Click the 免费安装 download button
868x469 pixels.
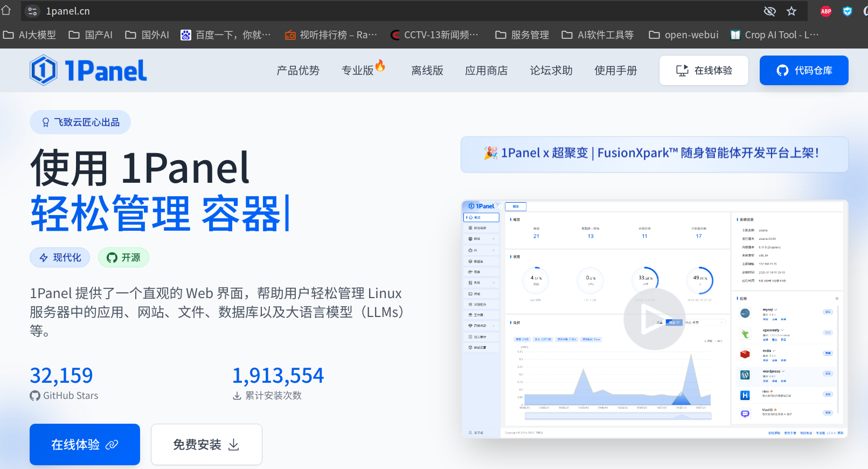coord(206,444)
